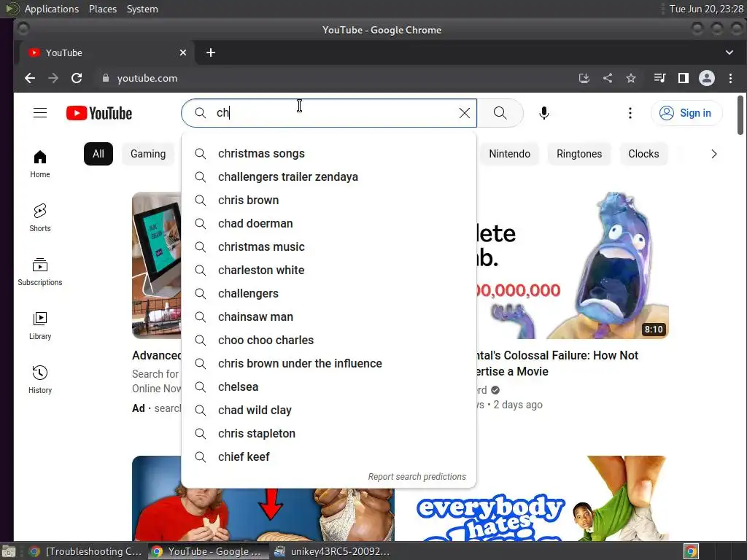The image size is (747, 560).
Task: Open Chrome three-dot menu
Action: coord(730,78)
